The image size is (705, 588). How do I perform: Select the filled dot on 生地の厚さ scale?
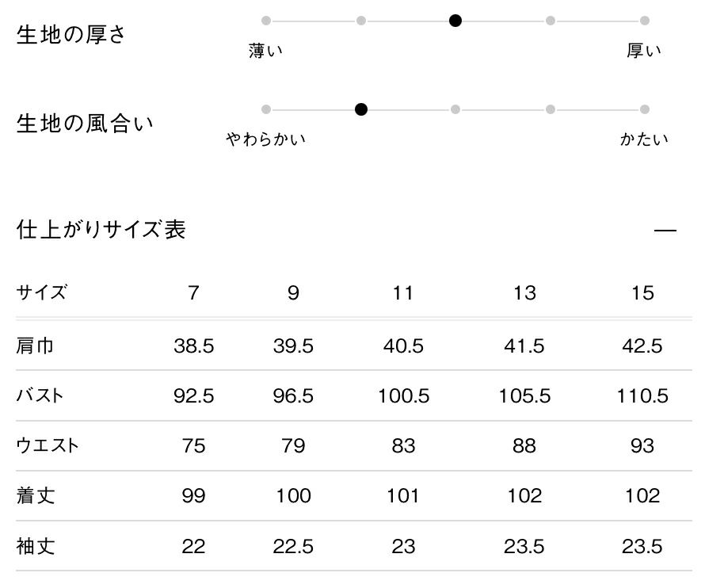(455, 21)
